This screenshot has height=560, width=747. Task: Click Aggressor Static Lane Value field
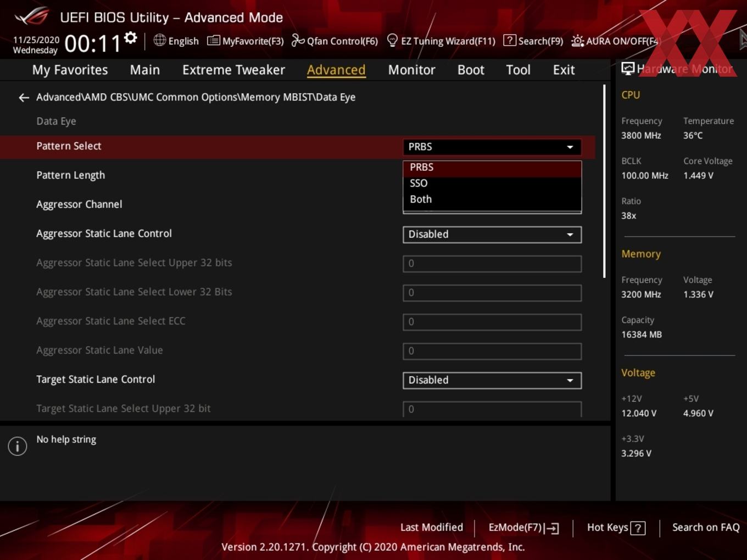[x=492, y=351]
